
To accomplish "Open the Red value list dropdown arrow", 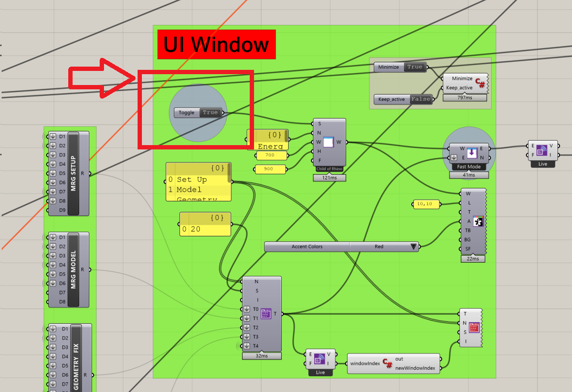I will click(414, 247).
